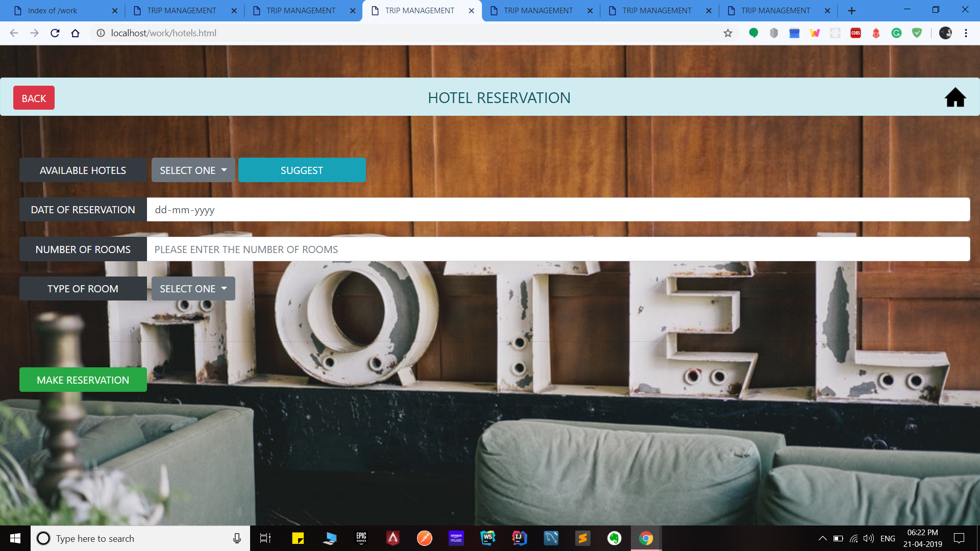Click the SUGGEST button
The image size is (980, 551).
coord(302,170)
